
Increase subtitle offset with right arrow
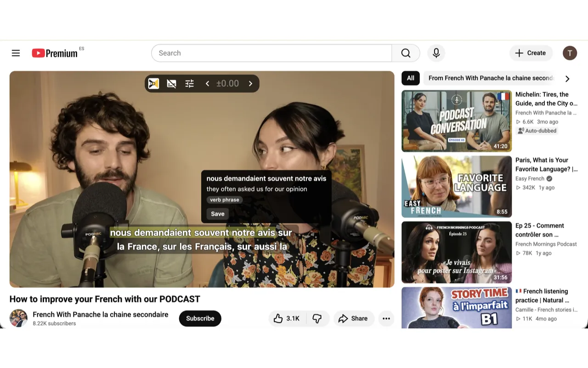tap(250, 83)
